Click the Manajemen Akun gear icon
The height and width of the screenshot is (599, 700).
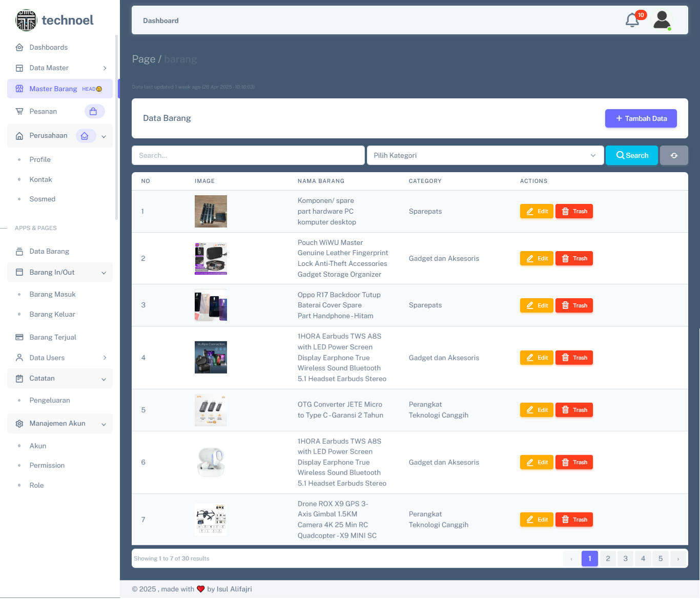19,424
